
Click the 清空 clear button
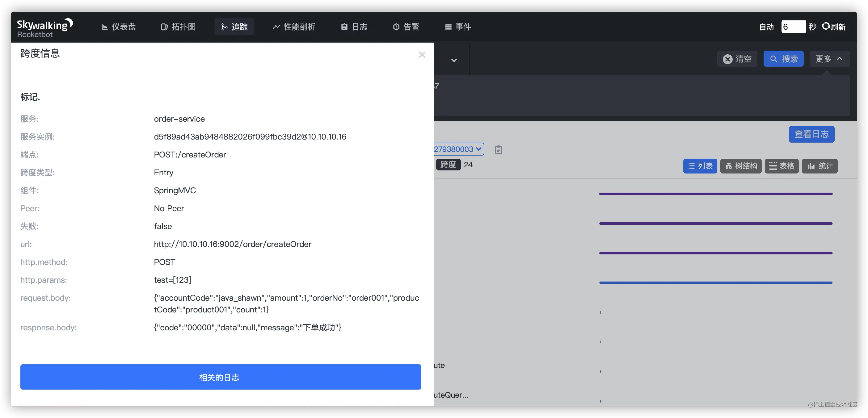coord(737,59)
